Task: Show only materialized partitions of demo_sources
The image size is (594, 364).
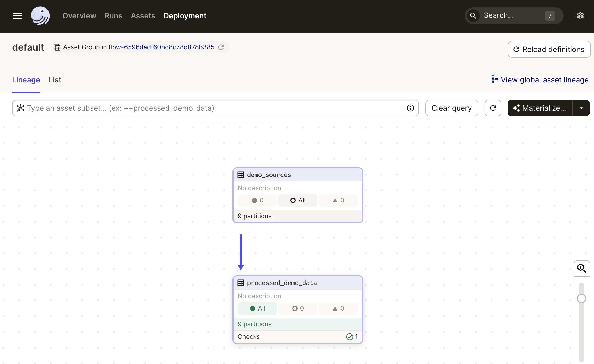Action: pyautogui.click(x=257, y=200)
